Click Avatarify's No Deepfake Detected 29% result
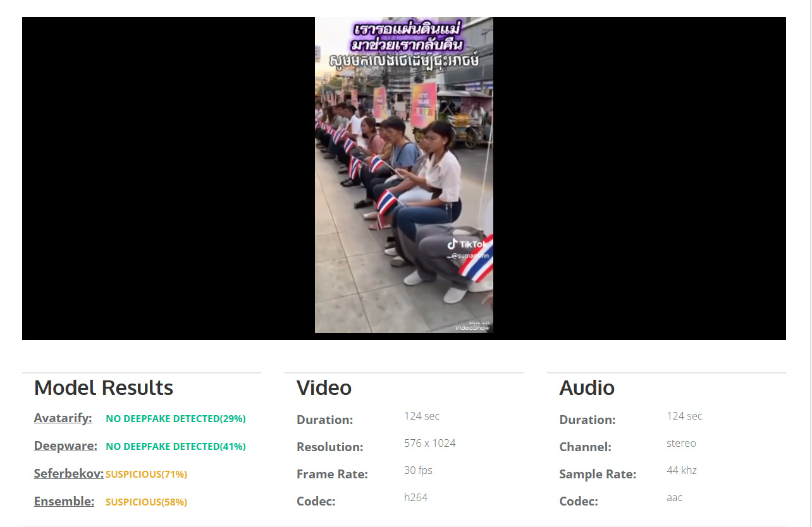 (176, 419)
